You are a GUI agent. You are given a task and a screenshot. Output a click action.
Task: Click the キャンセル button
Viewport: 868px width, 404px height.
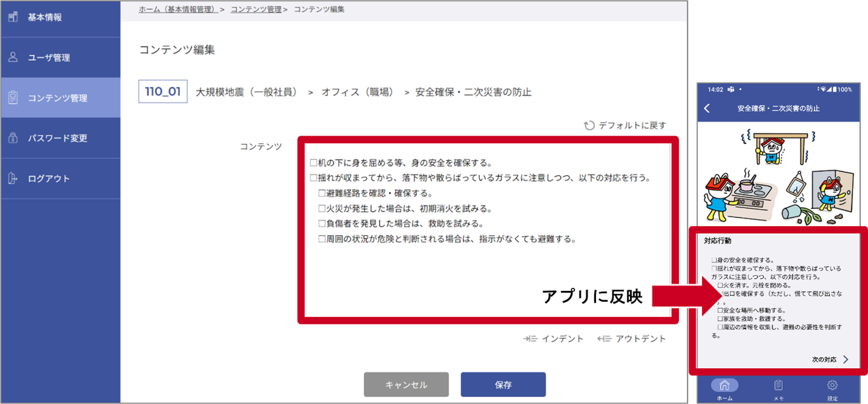click(406, 385)
